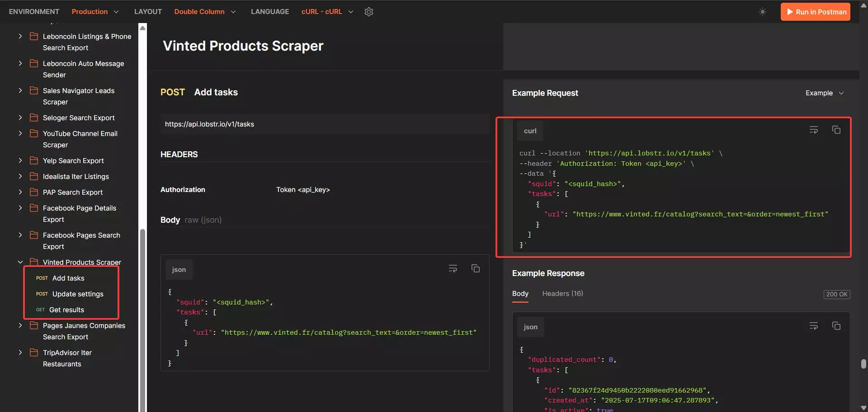This screenshot has height=412, width=868.
Task: Copy the example response JSON
Action: tap(836, 325)
